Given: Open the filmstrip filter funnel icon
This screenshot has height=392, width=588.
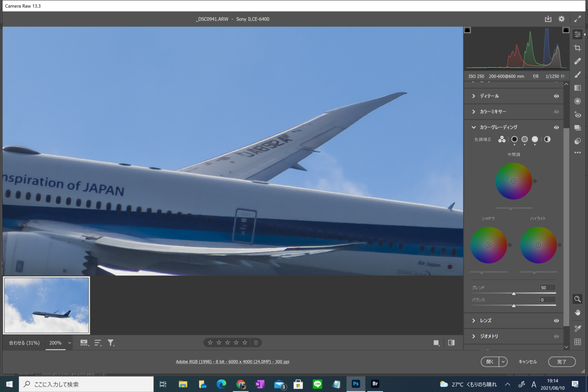Looking at the screenshot, I should click(111, 343).
